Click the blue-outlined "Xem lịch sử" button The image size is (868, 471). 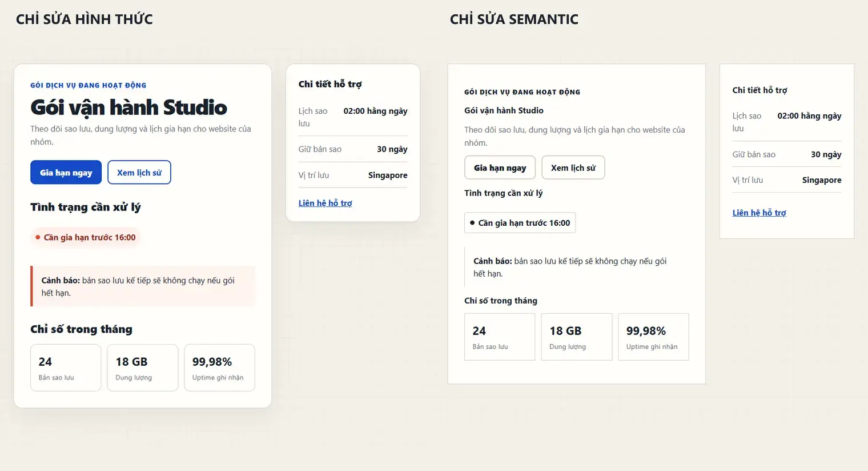(139, 172)
